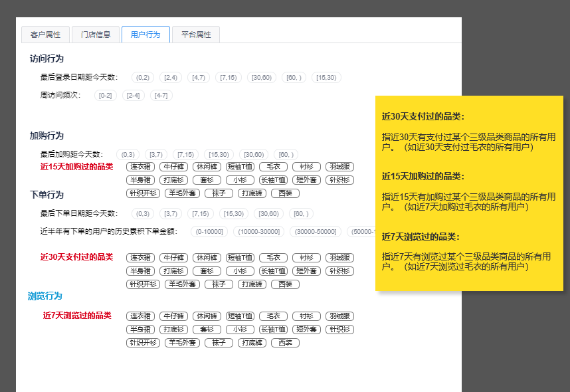Select the (0-10000] order amount range
570x392 pixels.
point(209,232)
